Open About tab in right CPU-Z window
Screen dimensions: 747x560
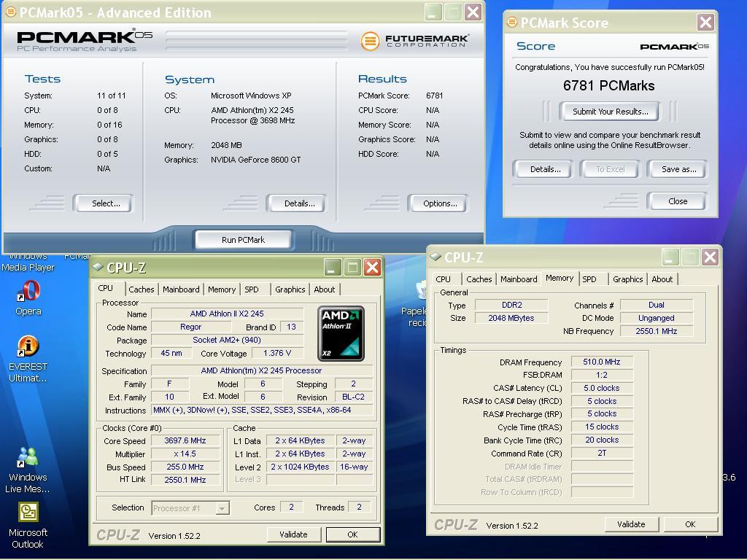[662, 279]
